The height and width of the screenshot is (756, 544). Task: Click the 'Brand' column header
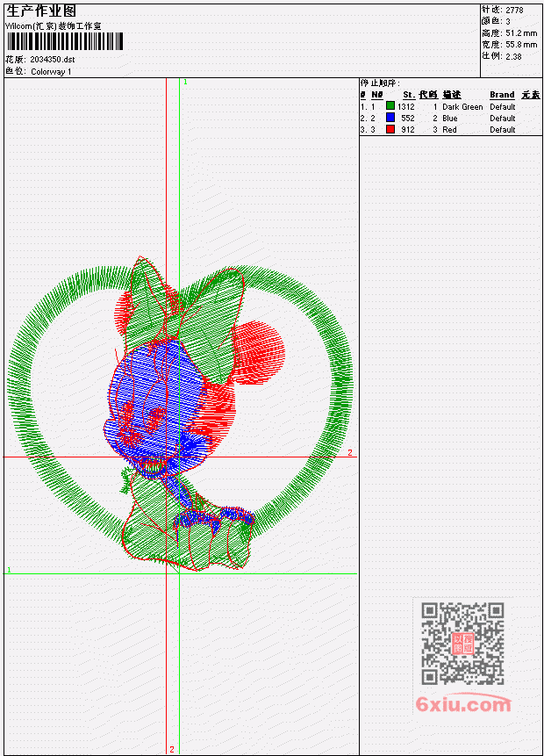(502, 95)
